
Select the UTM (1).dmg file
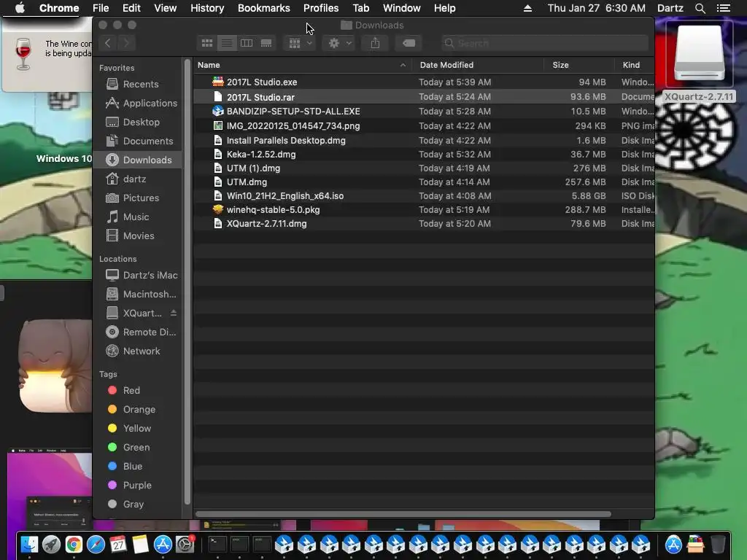(424, 168)
